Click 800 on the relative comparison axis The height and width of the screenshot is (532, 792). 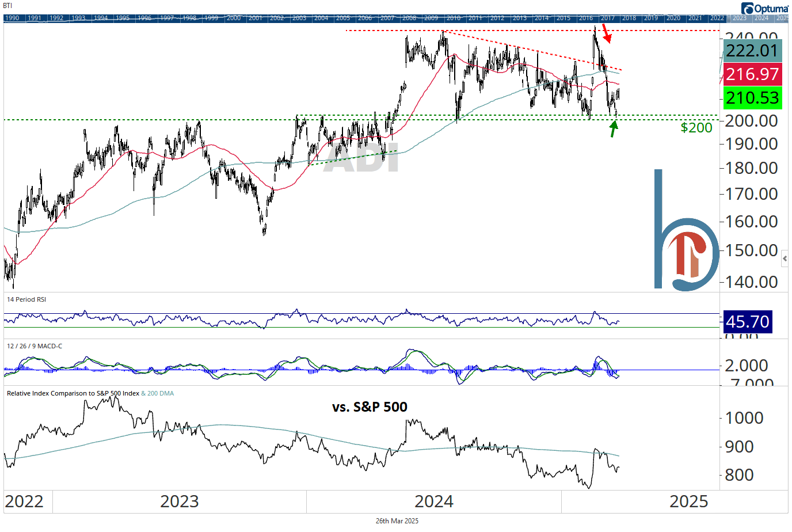click(740, 475)
